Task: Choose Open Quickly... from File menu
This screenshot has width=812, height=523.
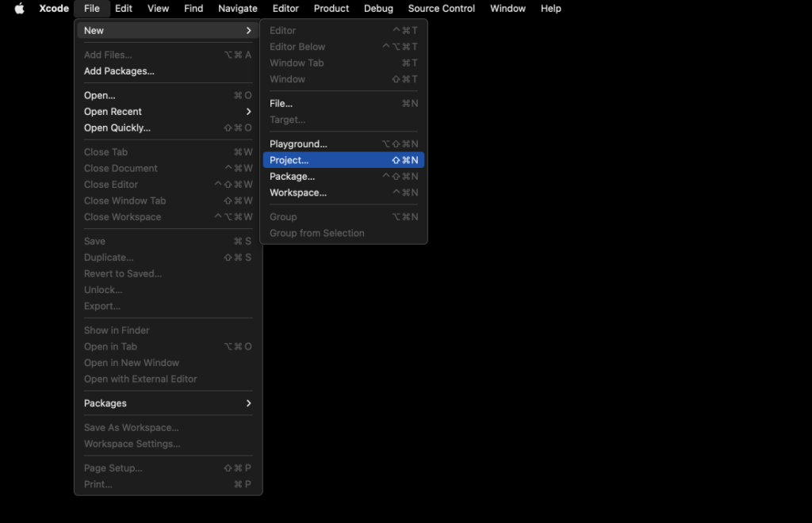Action: coord(168,128)
